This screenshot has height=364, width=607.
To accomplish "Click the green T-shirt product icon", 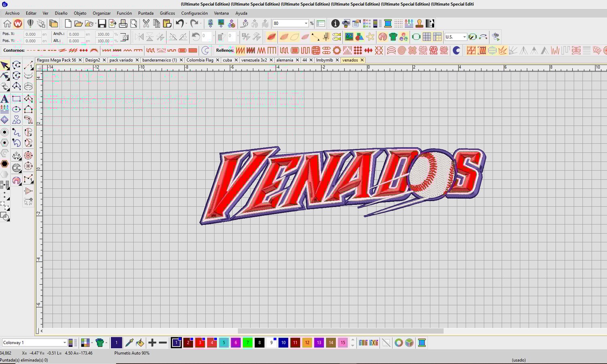I will point(393,37).
